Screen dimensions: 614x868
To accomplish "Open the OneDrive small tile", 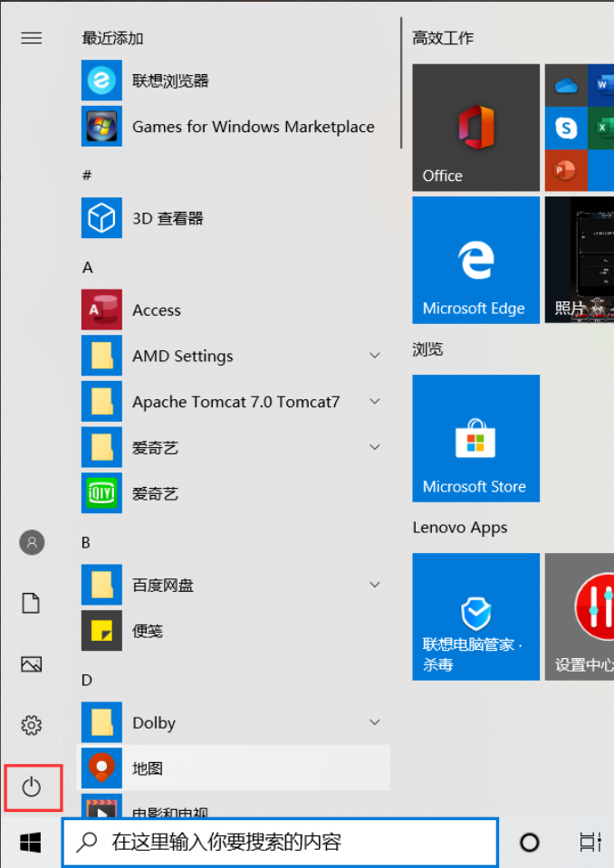I will [566, 85].
